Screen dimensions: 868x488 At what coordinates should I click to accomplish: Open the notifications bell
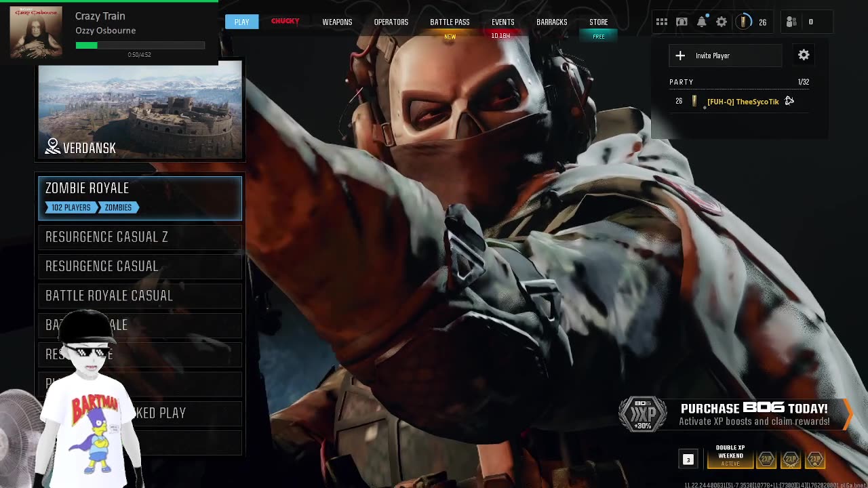click(702, 22)
